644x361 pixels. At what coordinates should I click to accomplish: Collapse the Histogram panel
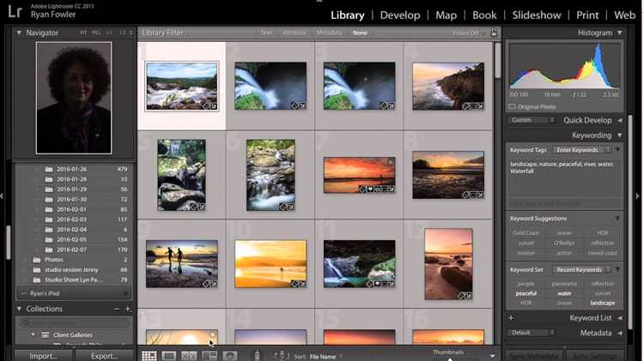619,33
